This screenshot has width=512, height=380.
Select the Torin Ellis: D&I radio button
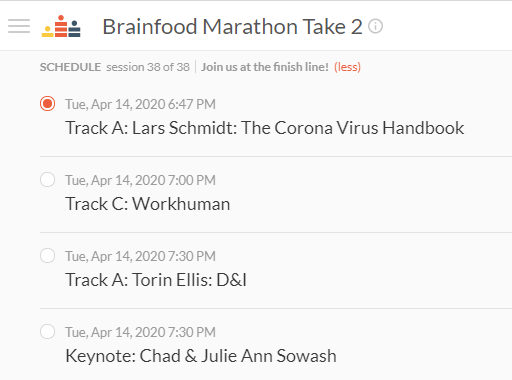(x=47, y=256)
